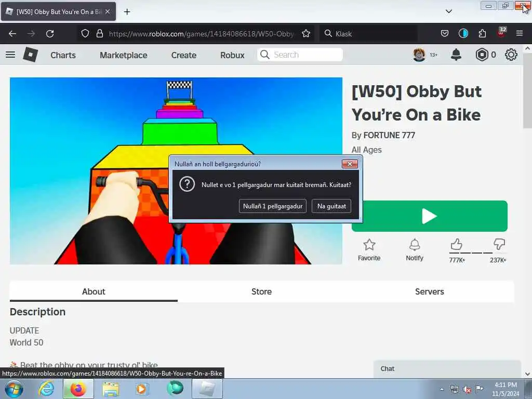Close the Nullañ an holl bellgargadurioù dialog

[350, 164]
